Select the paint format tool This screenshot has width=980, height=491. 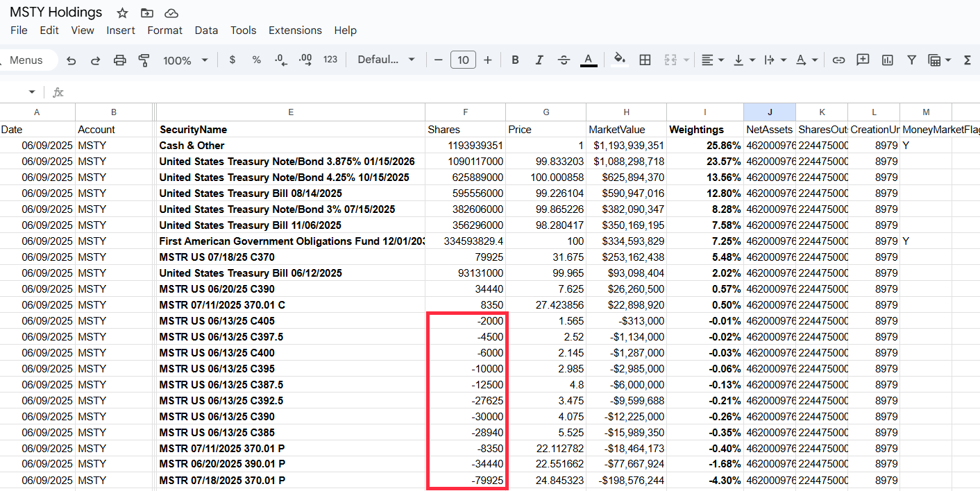point(144,60)
